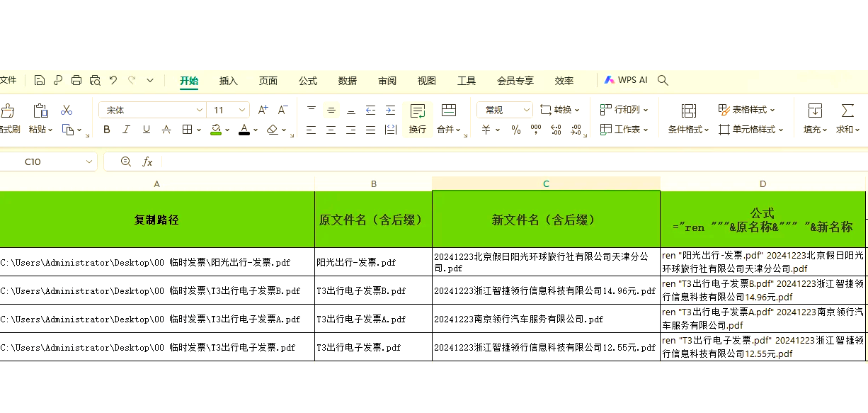Click the borders grid icon
This screenshot has width=868, height=413.
(x=188, y=130)
